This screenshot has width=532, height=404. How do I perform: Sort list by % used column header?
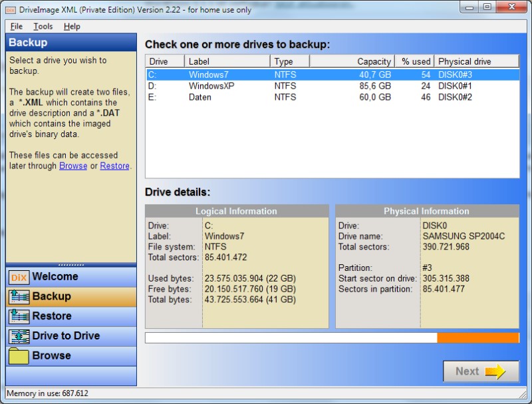pyautogui.click(x=414, y=61)
